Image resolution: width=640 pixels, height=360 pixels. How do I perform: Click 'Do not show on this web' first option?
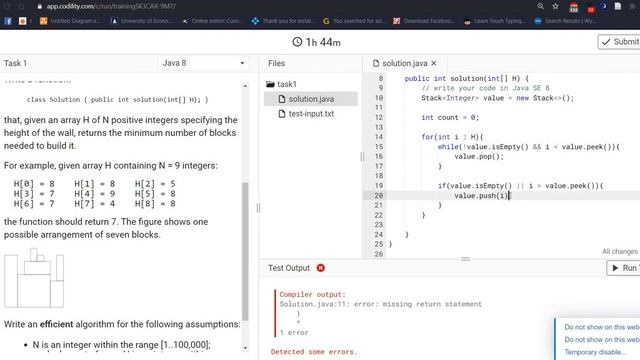[x=602, y=327]
